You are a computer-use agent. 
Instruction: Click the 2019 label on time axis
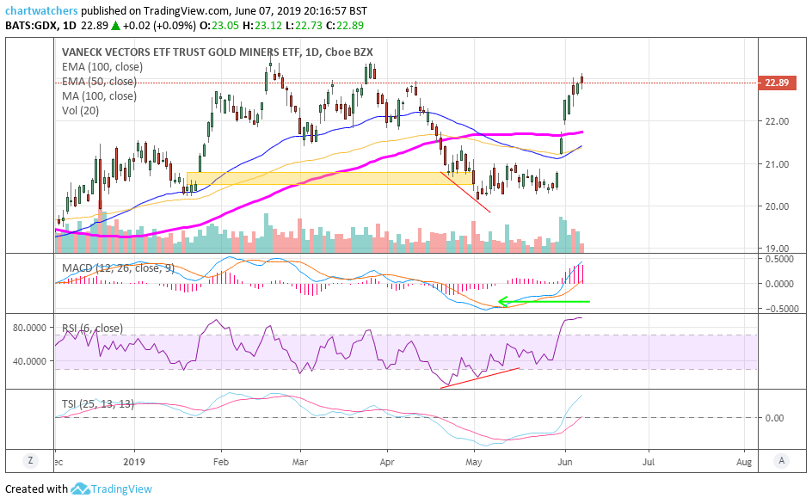tap(134, 462)
